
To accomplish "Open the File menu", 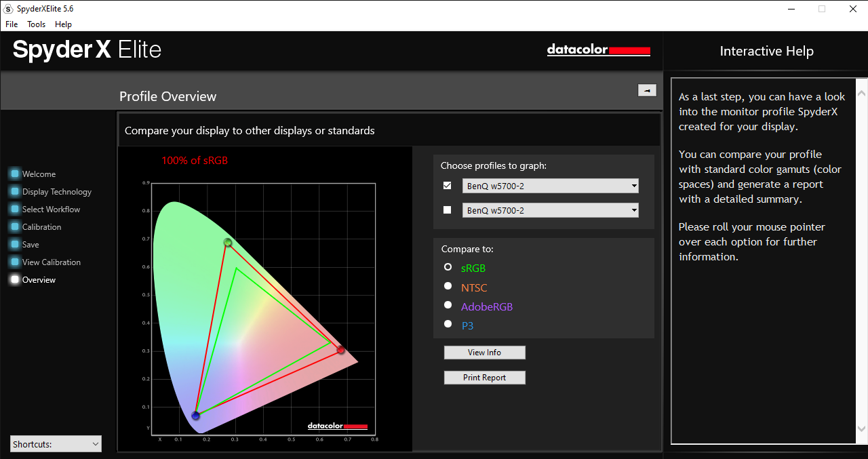I will pos(12,24).
